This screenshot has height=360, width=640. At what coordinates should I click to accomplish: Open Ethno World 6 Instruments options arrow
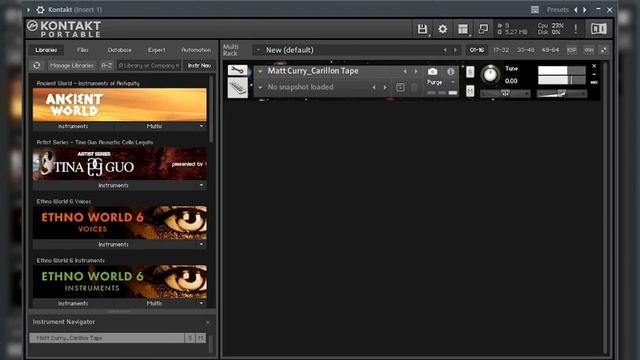(201, 303)
